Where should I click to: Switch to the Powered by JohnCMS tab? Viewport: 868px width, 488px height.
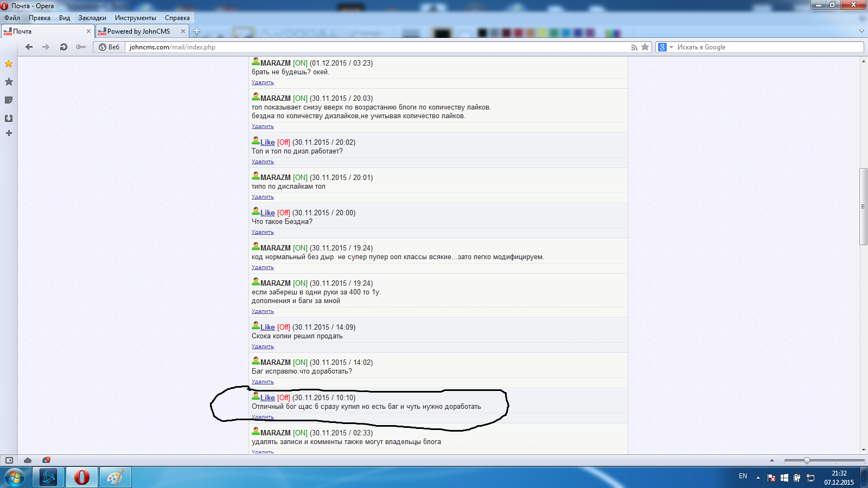point(139,31)
